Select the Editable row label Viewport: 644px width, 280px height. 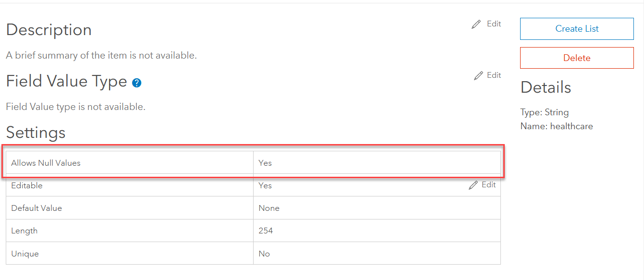27,185
